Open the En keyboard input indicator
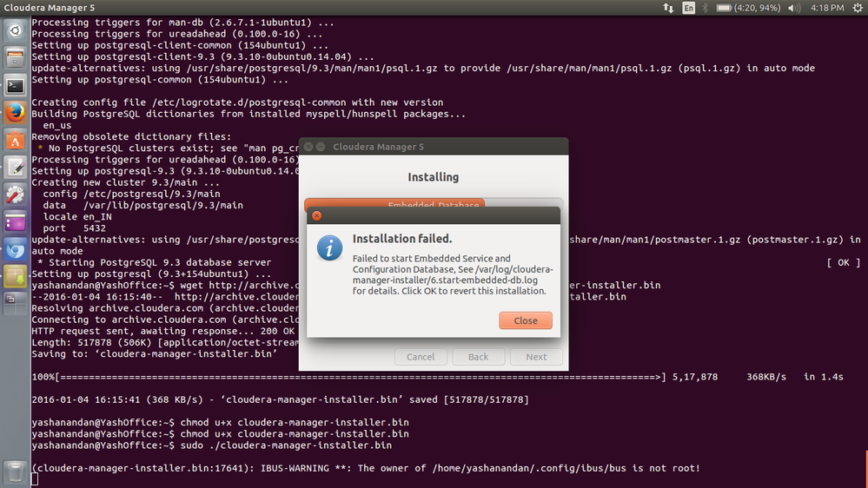Viewport: 868px width, 488px height. click(688, 8)
